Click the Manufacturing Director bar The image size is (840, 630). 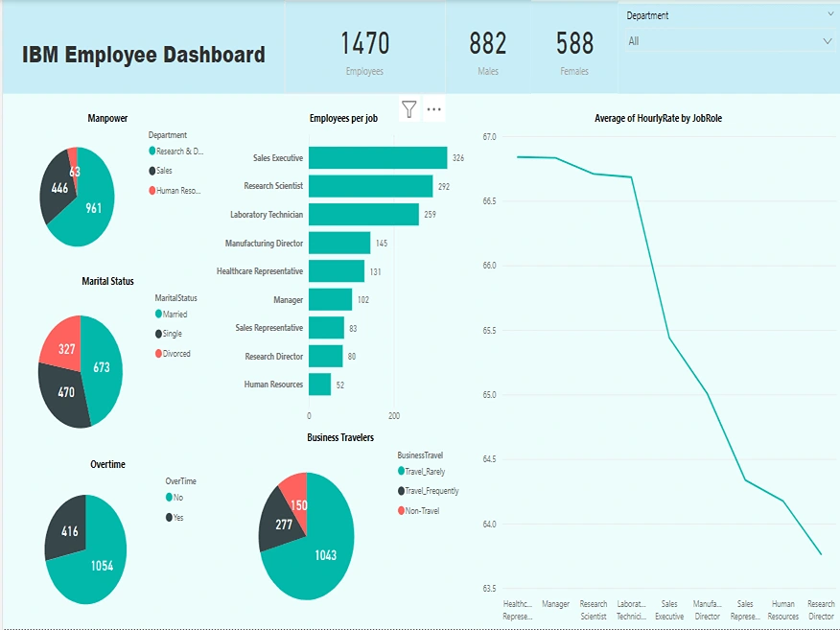(x=339, y=243)
